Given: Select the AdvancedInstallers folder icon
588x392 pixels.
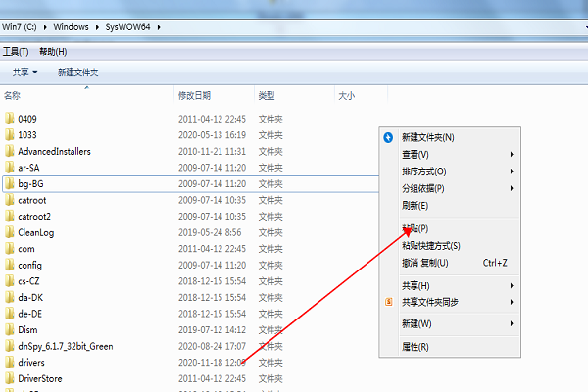Looking at the screenshot, I should point(9,152).
